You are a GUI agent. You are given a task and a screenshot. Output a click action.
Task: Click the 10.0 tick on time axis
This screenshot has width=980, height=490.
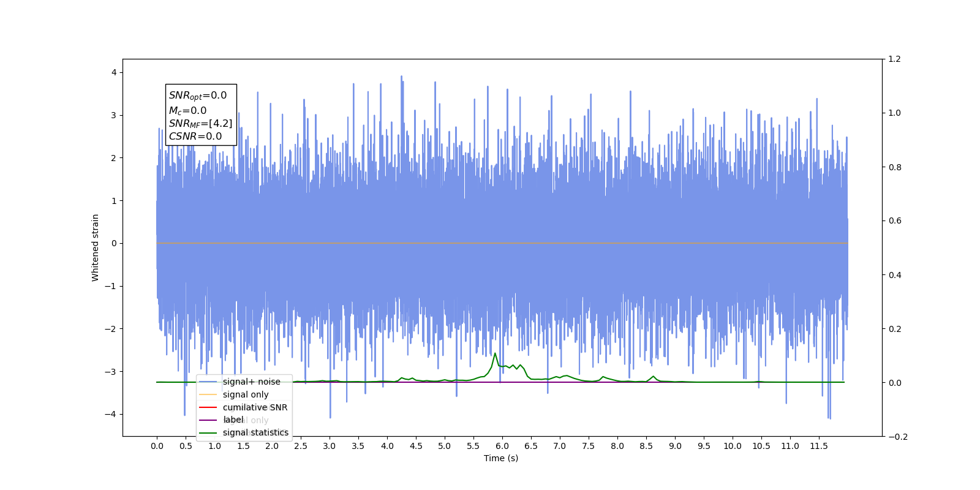733,446
